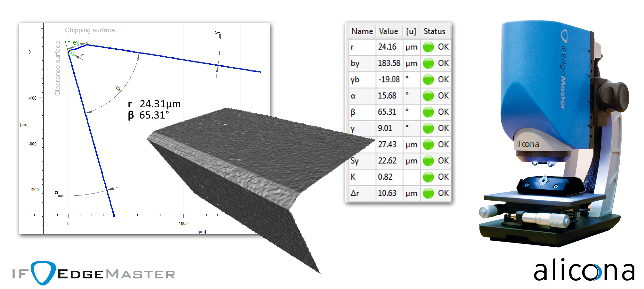Click the green status circle in K row
Screen dimensions: 644x289
pos(428,177)
